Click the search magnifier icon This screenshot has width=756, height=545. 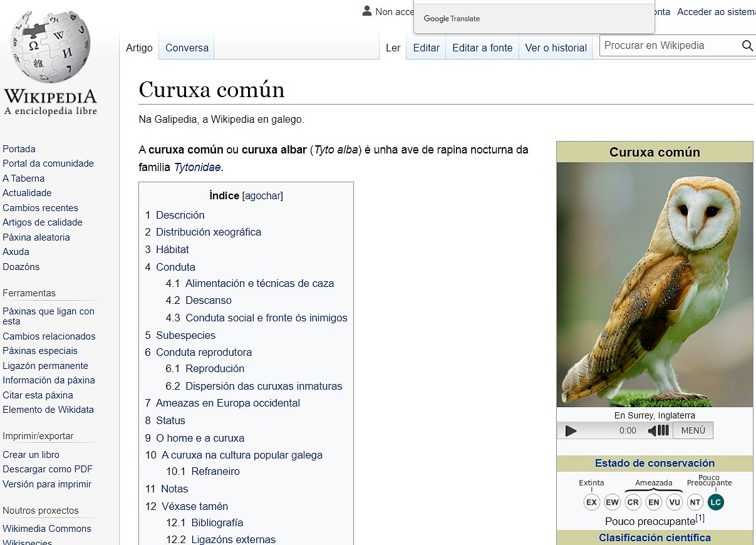click(747, 46)
